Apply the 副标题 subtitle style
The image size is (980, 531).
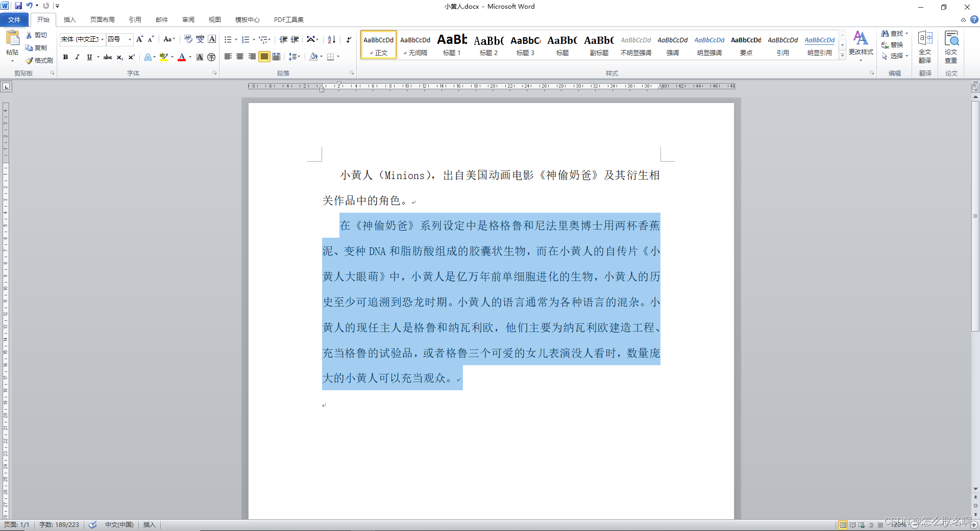pos(599,45)
